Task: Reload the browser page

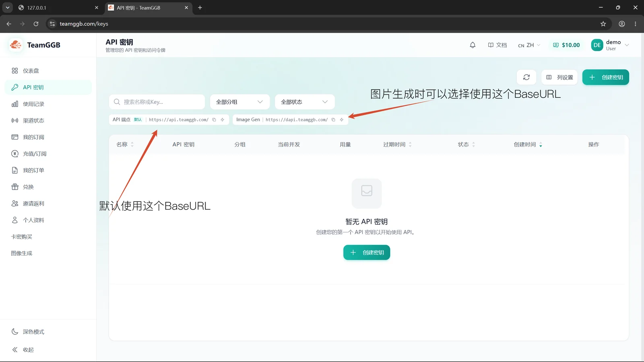Action: tap(36, 24)
